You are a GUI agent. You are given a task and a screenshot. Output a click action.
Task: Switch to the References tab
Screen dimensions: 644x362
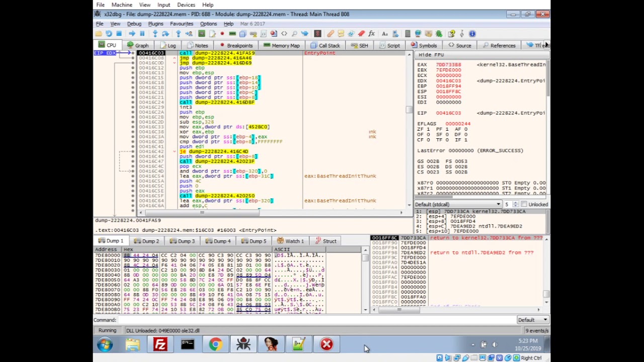(498, 45)
